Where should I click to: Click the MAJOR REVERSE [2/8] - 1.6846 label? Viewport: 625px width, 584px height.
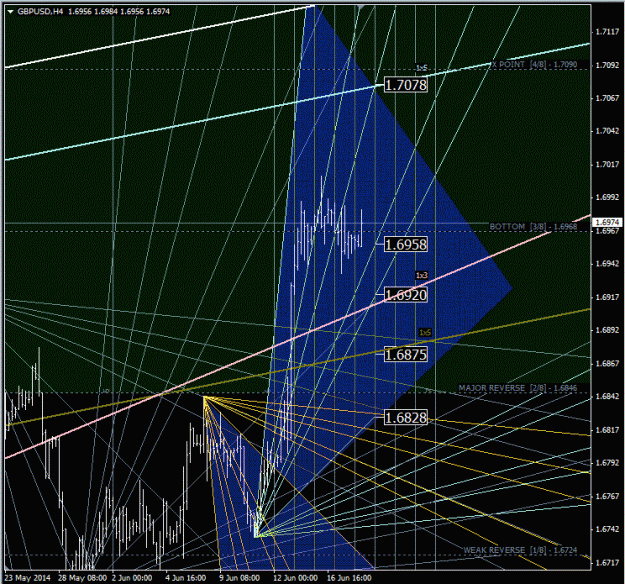pyautogui.click(x=517, y=388)
